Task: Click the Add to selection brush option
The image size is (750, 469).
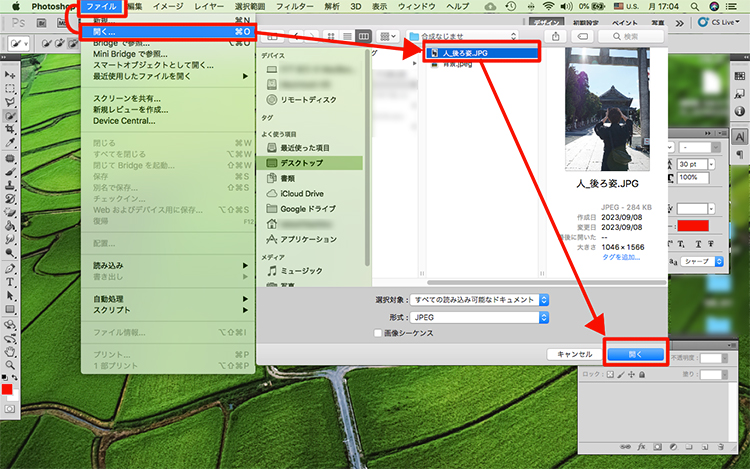Action: tap(59, 44)
